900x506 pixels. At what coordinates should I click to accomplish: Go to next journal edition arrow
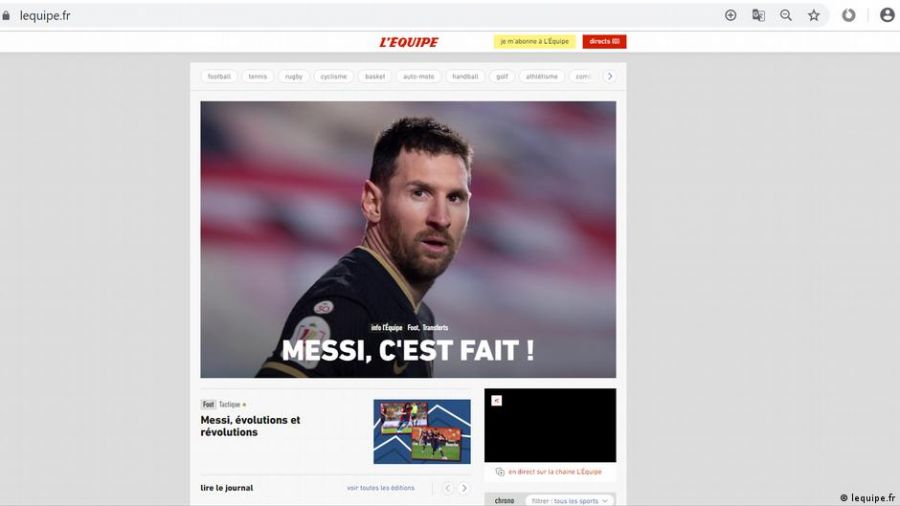464,488
